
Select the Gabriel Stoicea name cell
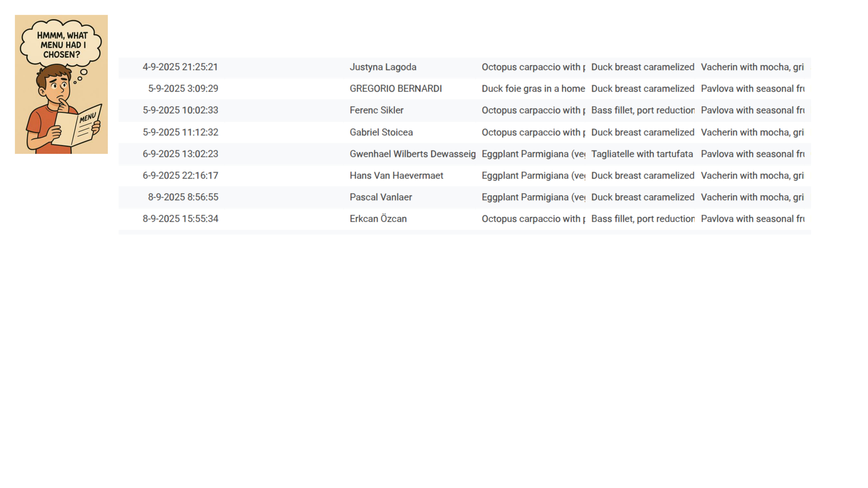[381, 132]
